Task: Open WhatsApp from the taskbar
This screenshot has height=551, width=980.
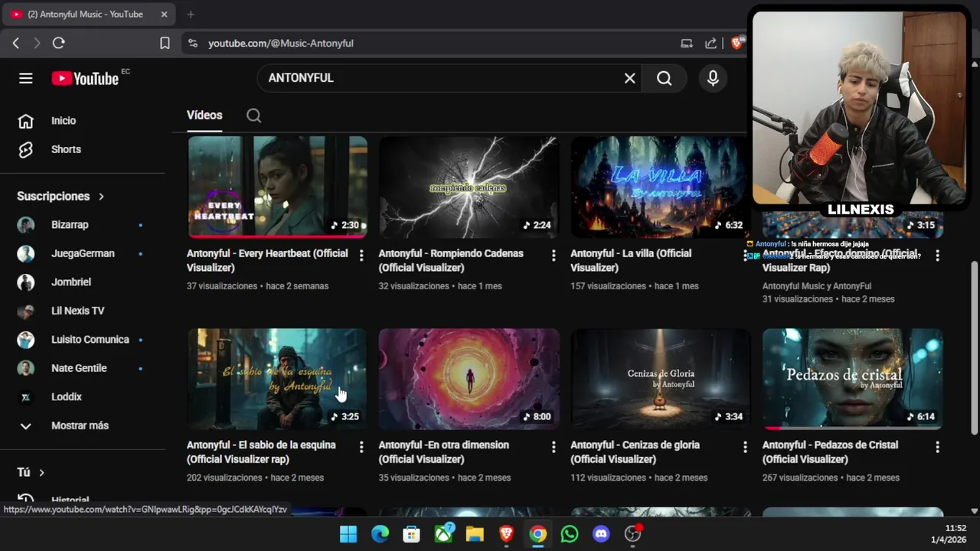Action: (570, 534)
